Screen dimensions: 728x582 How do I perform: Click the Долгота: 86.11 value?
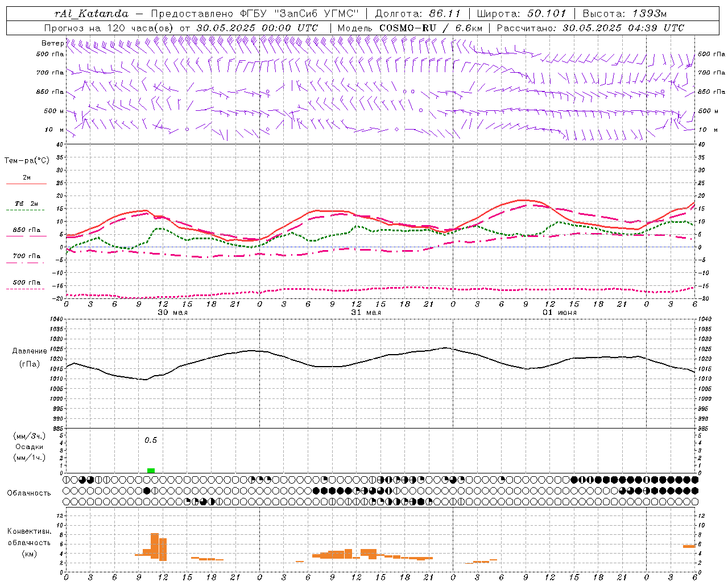418,14
